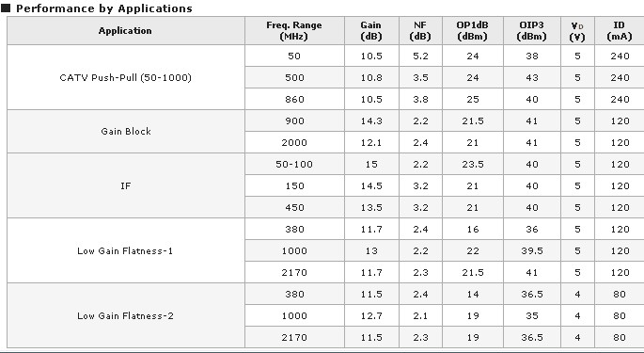Screen dimensions: 644x353
Task: Select the Gain (dB) column header
Action: point(371,31)
